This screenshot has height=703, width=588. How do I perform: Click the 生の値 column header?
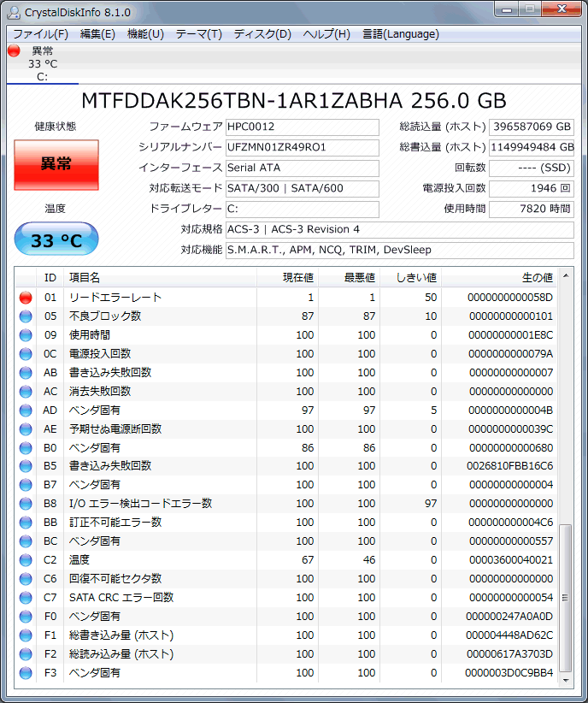click(x=499, y=278)
